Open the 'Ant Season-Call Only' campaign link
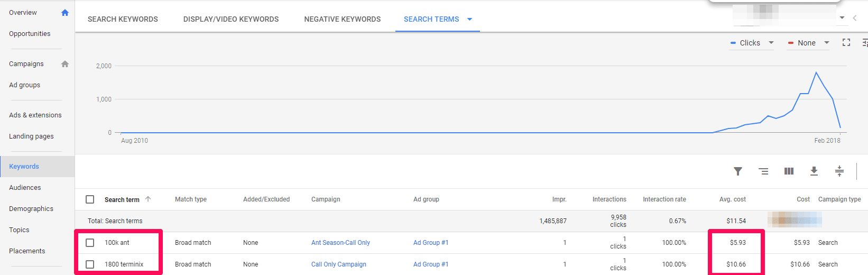868x275 pixels. 340,243
